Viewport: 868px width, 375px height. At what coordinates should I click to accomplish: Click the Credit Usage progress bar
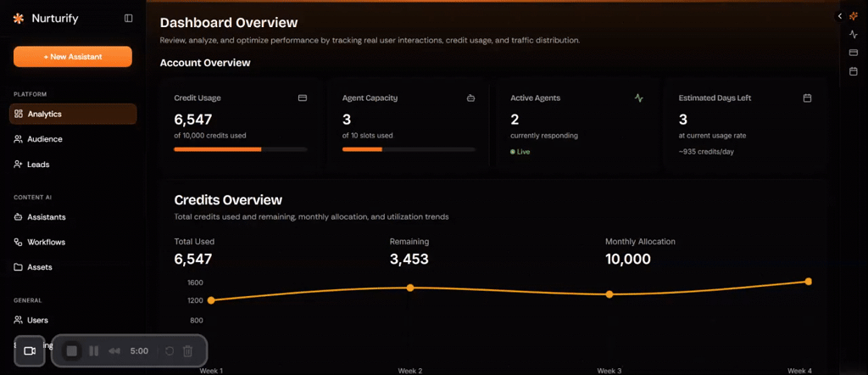click(x=240, y=149)
